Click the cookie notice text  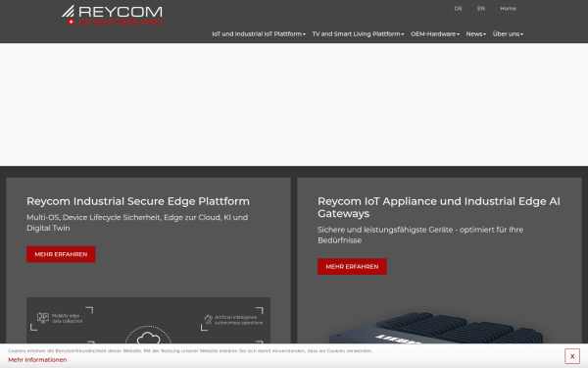tap(190, 350)
